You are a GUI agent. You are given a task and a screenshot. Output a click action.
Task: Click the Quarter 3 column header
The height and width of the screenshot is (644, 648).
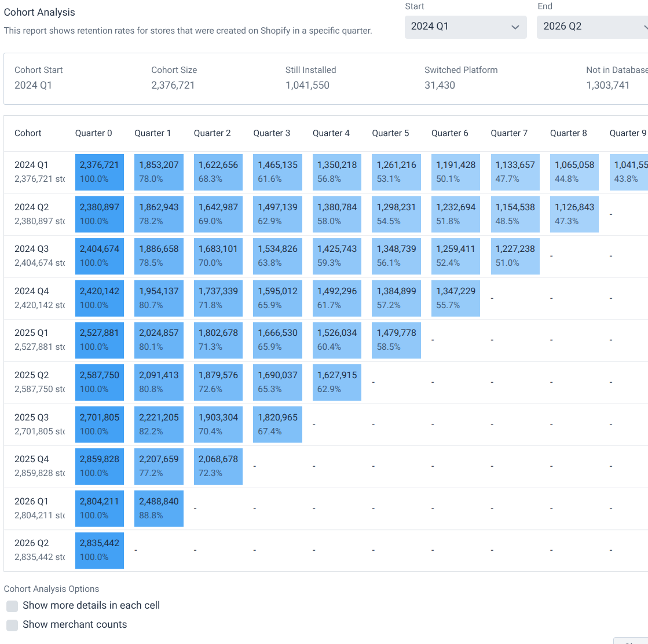click(x=272, y=133)
